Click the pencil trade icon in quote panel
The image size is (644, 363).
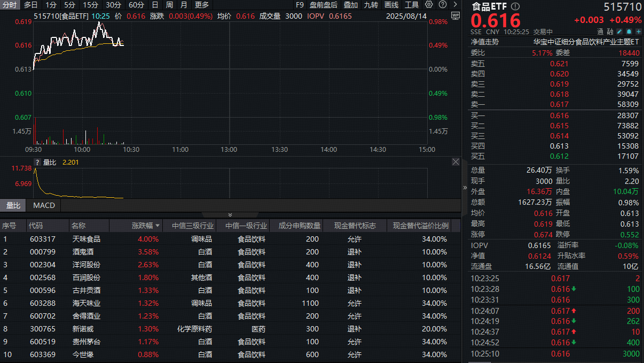pyautogui.click(x=619, y=31)
